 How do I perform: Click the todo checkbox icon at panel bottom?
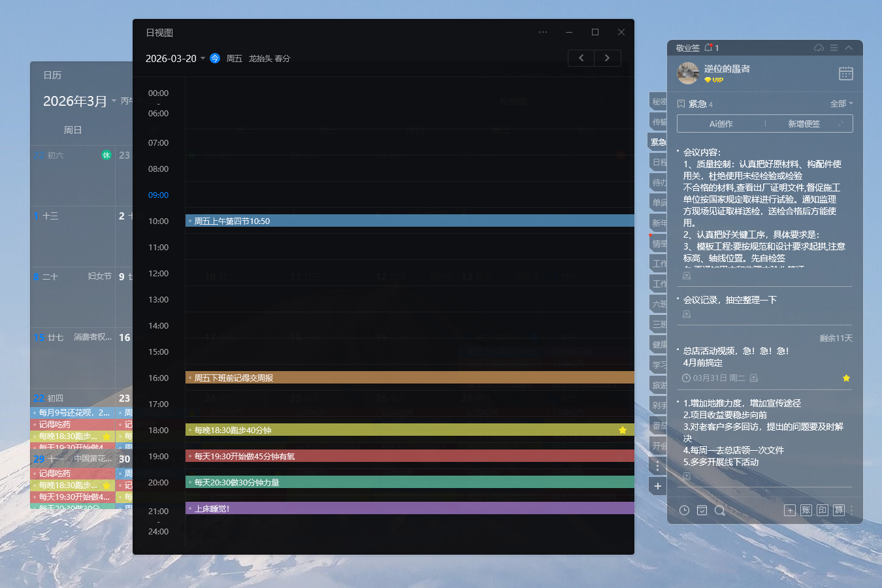(x=702, y=510)
